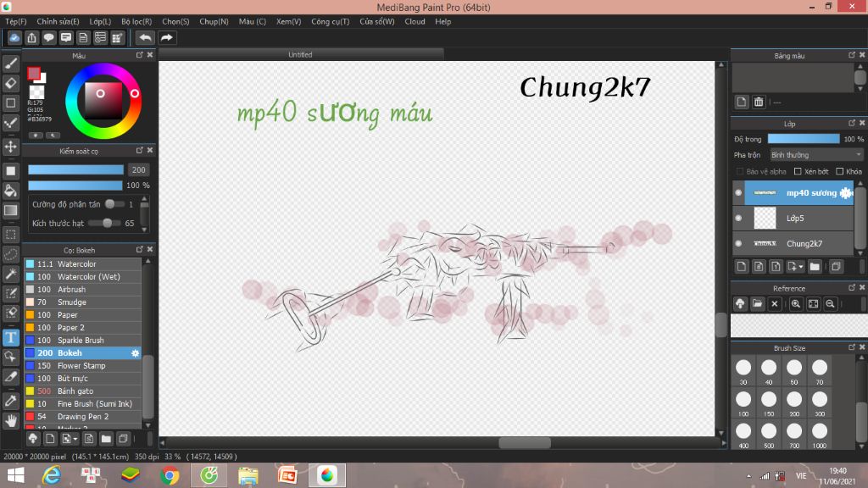Choose the Airbrush brush
This screenshot has height=488, width=868.
tap(83, 290)
